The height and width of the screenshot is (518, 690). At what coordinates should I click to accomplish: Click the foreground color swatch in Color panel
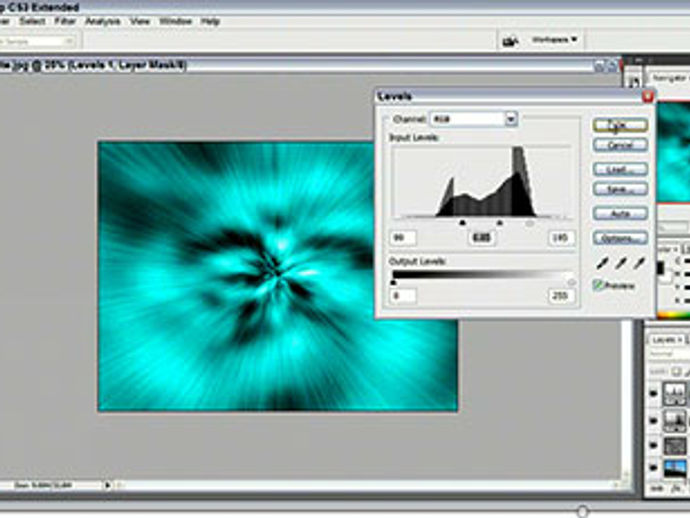660,268
